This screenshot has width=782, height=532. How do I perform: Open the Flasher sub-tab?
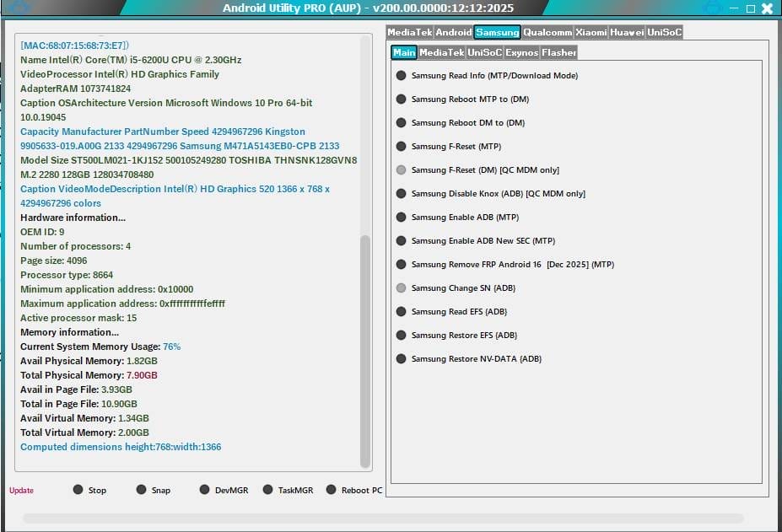559,51
